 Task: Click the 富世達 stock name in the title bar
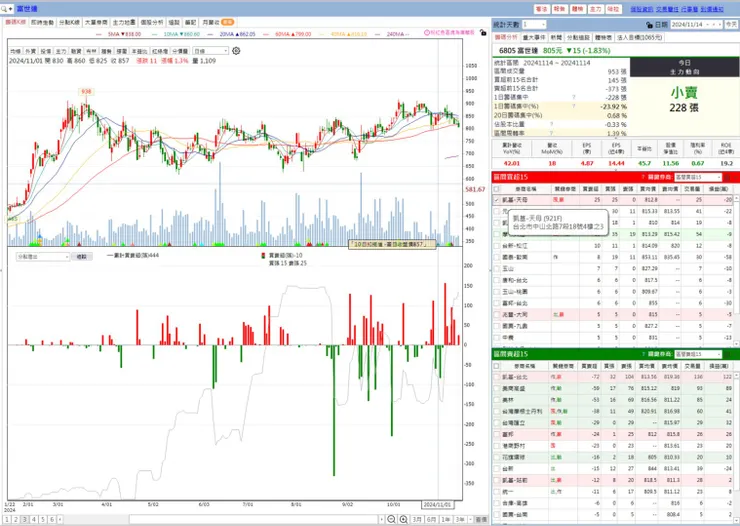[x=27, y=8]
